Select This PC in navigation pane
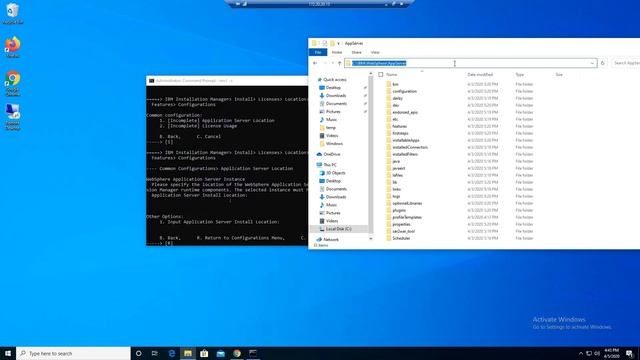 330,165
